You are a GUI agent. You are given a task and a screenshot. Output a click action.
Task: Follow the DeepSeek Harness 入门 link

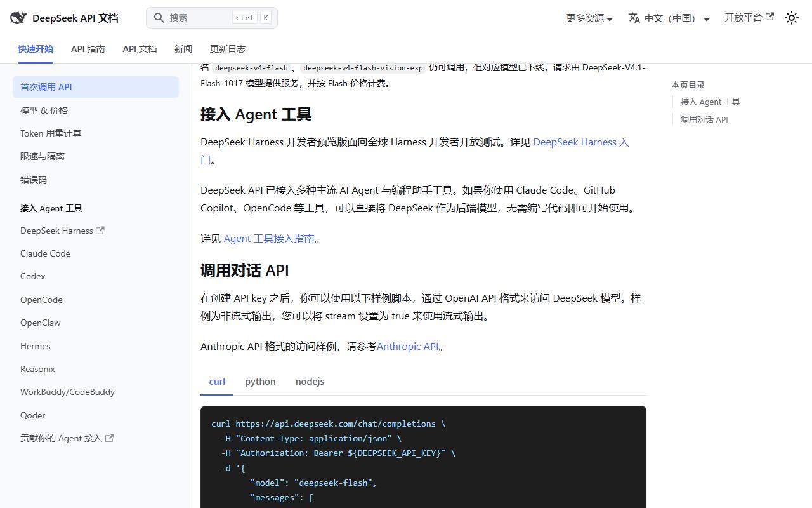click(581, 142)
